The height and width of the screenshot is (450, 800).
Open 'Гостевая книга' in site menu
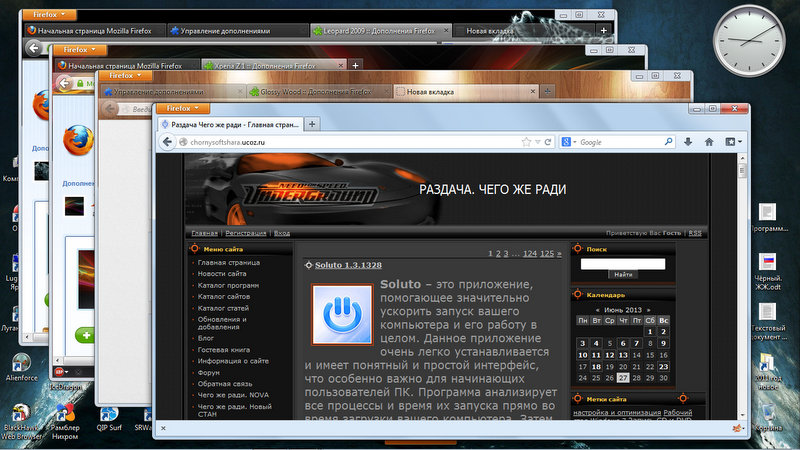(223, 349)
